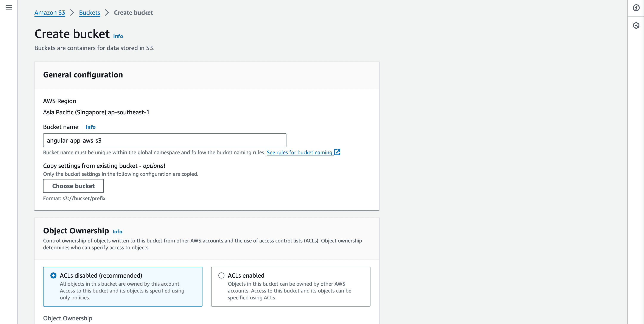The width and height of the screenshot is (644, 324).
Task: Open the info help panel icon
Action: click(x=636, y=8)
